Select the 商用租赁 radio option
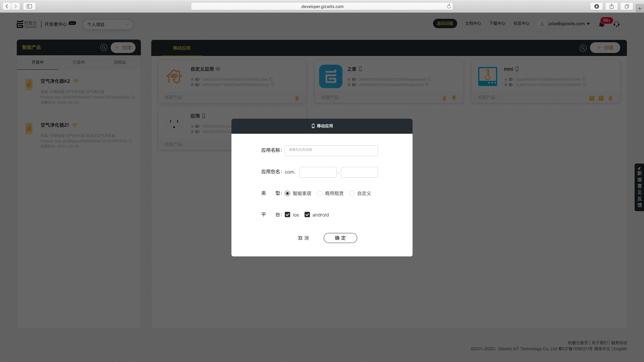Viewport: 644px width, 362px height. tap(320, 193)
